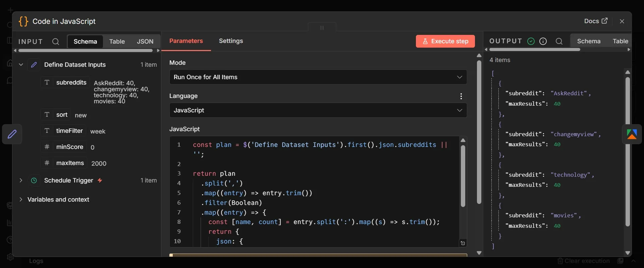Search the output panel data
The width and height of the screenshot is (644, 268).
tap(559, 41)
